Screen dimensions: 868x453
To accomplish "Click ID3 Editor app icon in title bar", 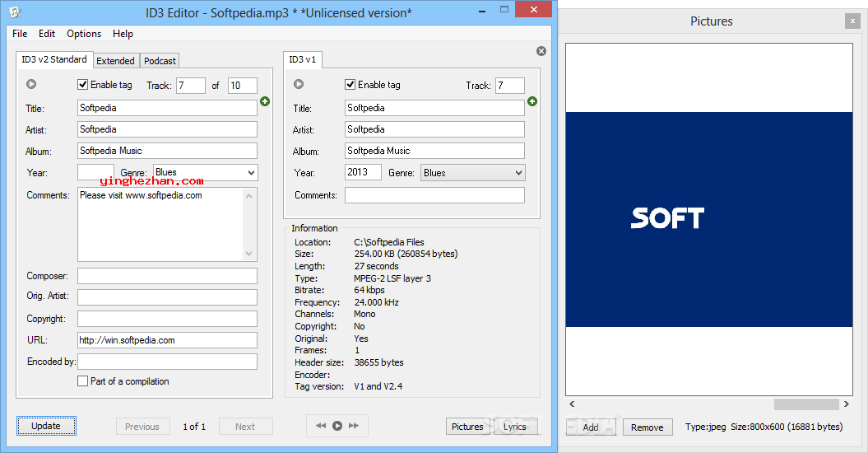I will click(x=15, y=12).
